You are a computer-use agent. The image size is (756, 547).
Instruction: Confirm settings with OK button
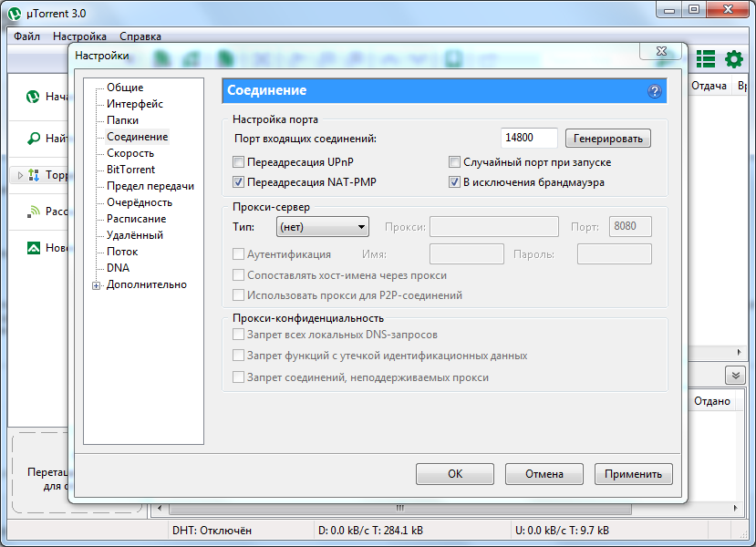click(455, 474)
